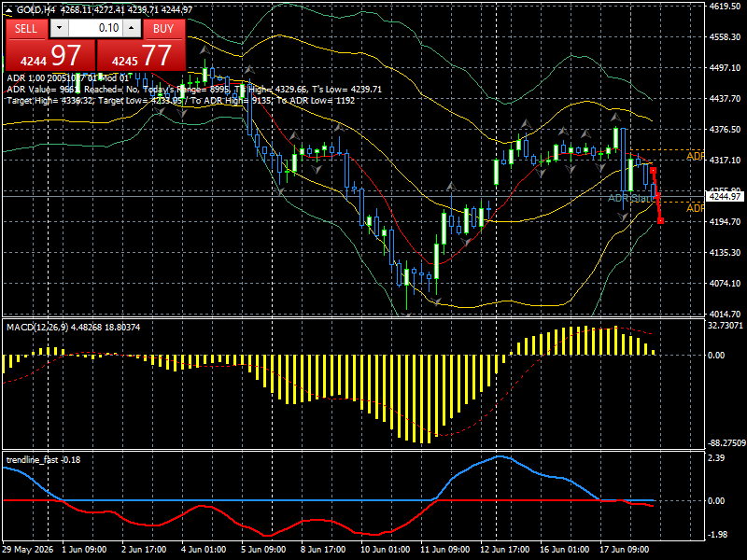This screenshot has height=560, width=747.
Task: Click the 4558.30 price axis label
Action: click(725, 36)
